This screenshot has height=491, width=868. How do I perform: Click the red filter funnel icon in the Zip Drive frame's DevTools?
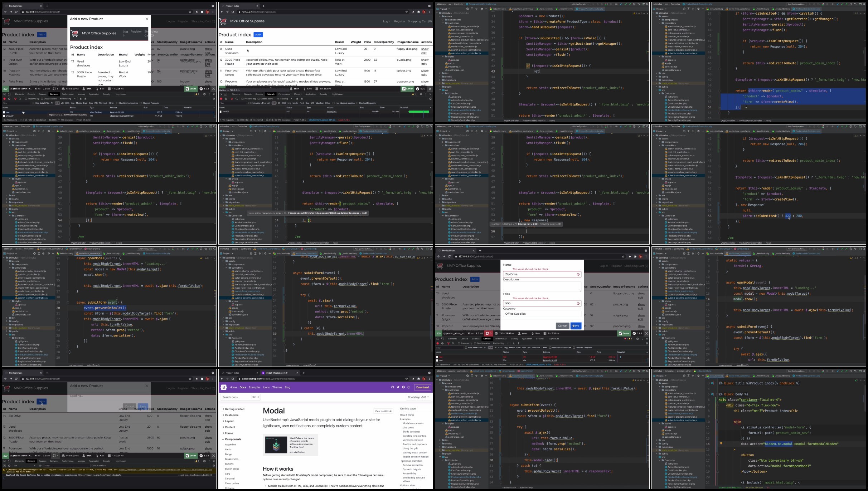point(448,343)
